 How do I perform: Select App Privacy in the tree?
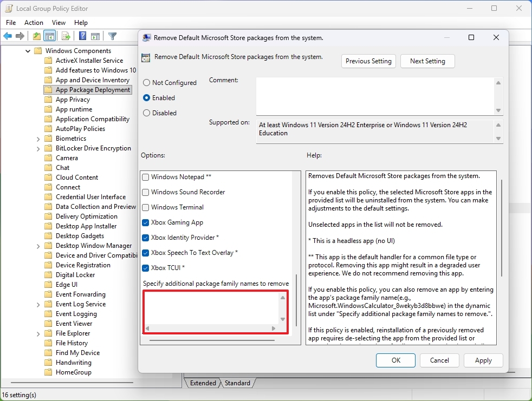coord(73,100)
